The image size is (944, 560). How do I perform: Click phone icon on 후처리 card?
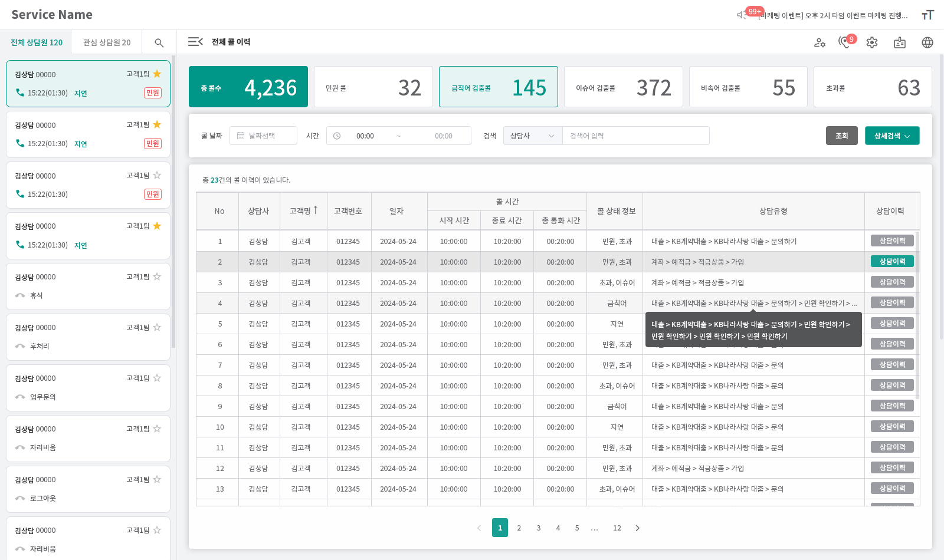click(x=20, y=346)
